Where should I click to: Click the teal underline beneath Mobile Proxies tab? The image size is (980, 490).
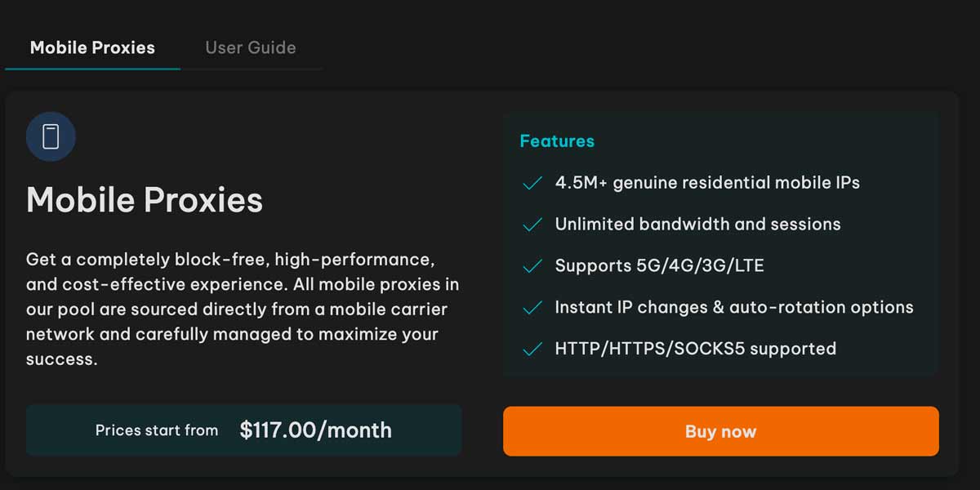[92, 69]
